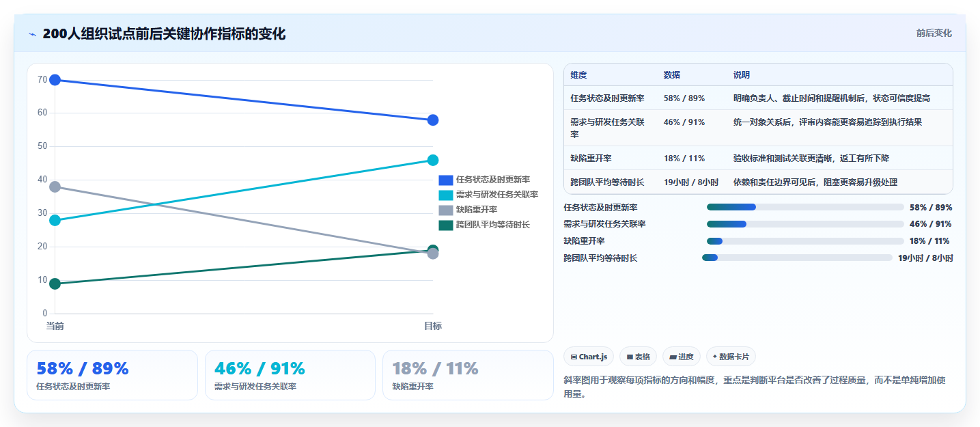Select the dark green data point at 9
Viewport: 980px width, 427px height.
click(x=55, y=284)
